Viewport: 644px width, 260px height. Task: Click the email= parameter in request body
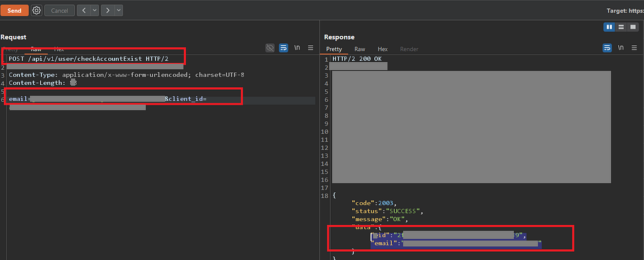coord(19,99)
